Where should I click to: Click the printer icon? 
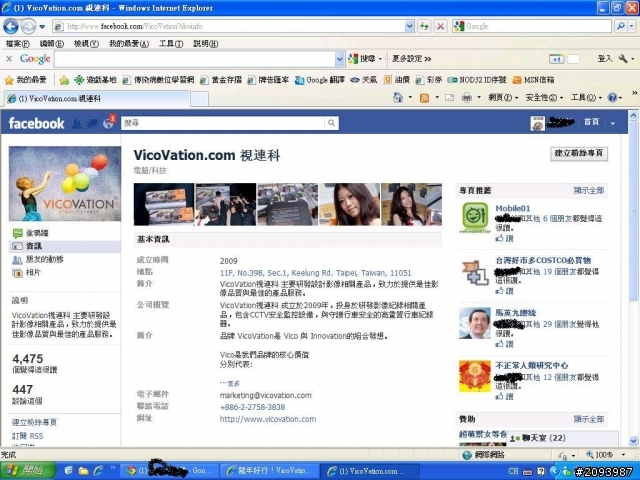click(467, 98)
